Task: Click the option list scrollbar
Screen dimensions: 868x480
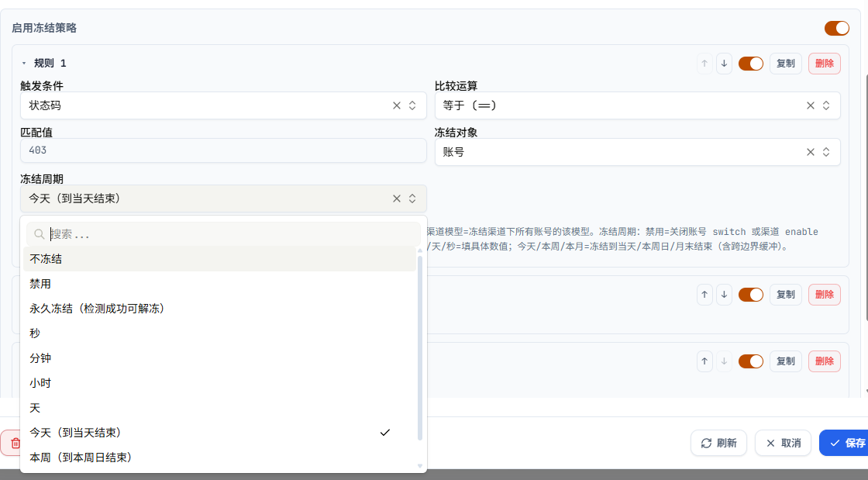Action: 419,347
